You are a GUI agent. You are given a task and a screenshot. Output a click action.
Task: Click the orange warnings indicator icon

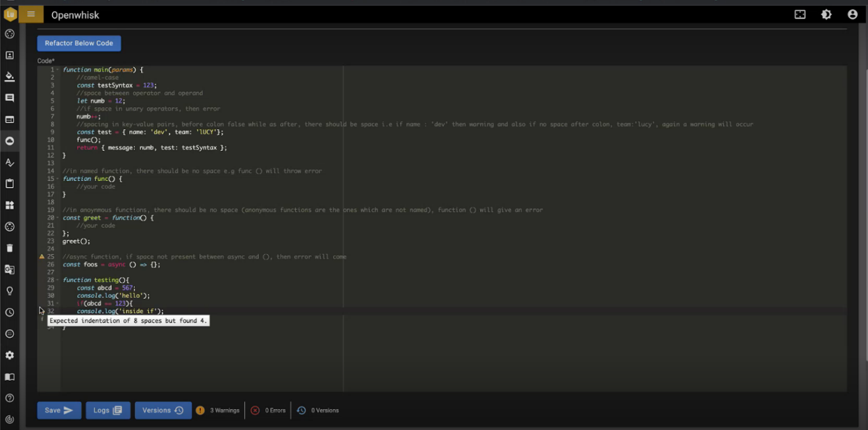pos(200,410)
